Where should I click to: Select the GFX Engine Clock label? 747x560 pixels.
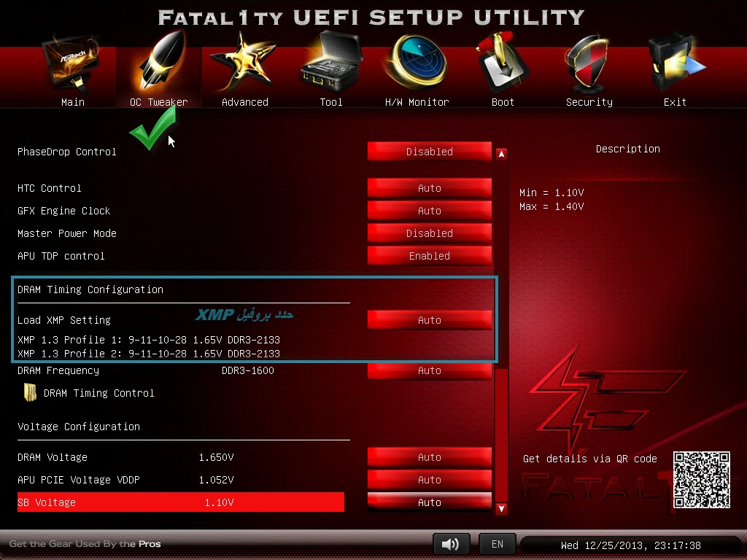tap(64, 211)
